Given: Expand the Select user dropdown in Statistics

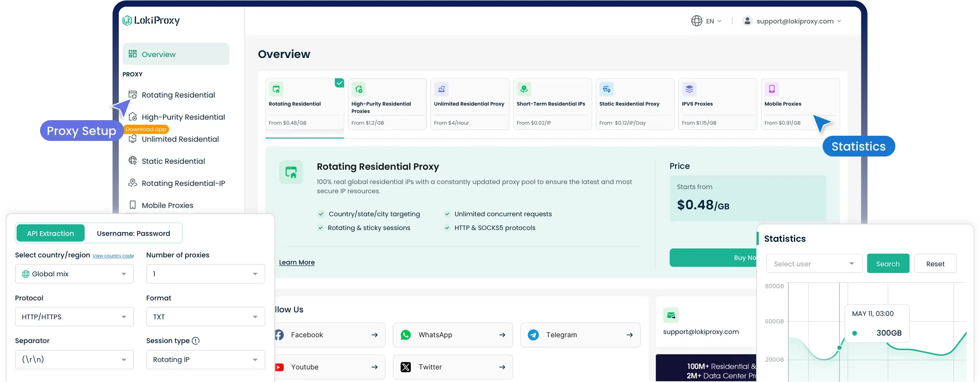Looking at the screenshot, I should pyautogui.click(x=814, y=264).
